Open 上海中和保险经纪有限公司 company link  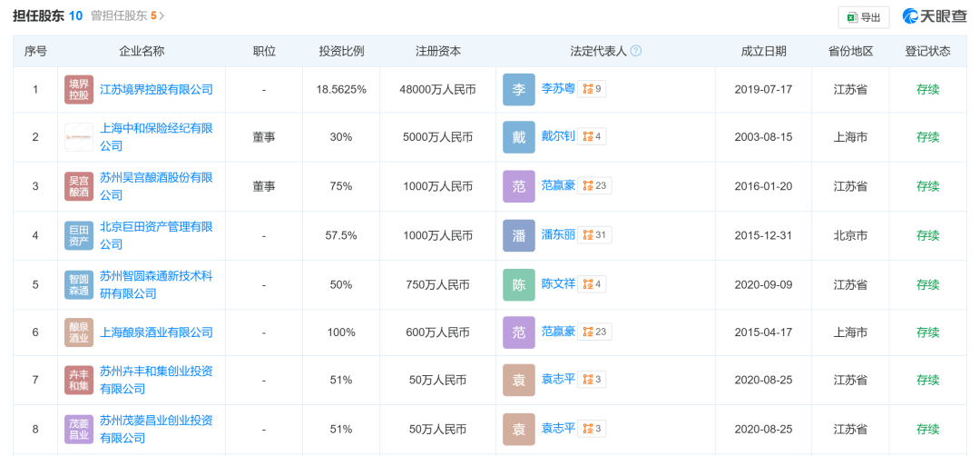point(156,137)
